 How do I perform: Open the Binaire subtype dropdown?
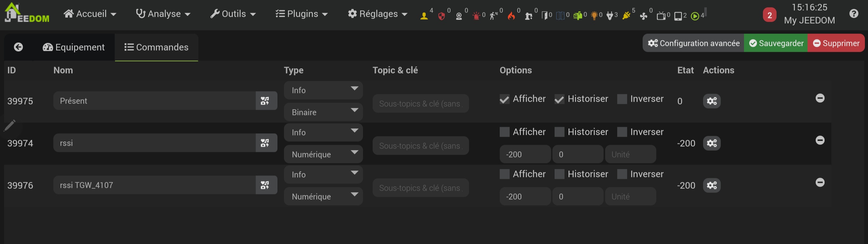323,112
